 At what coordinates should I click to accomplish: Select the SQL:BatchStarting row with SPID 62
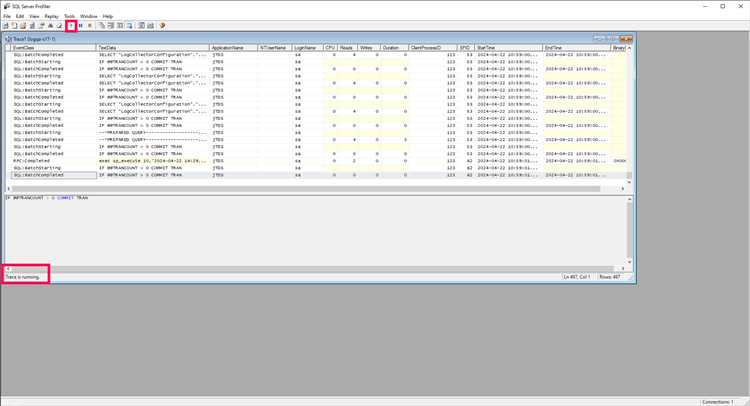318,168
